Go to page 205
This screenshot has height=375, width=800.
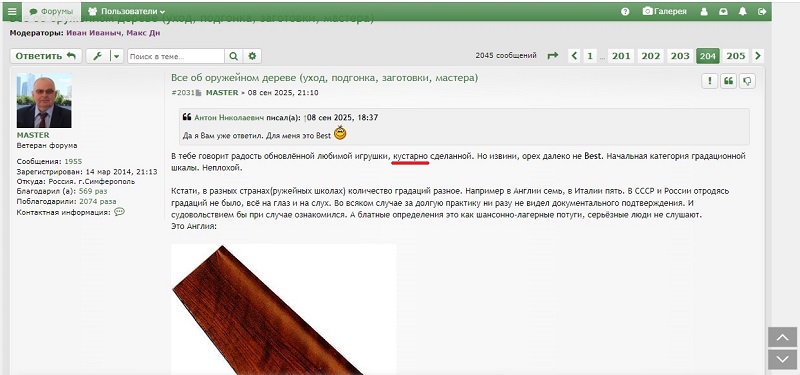(x=736, y=56)
